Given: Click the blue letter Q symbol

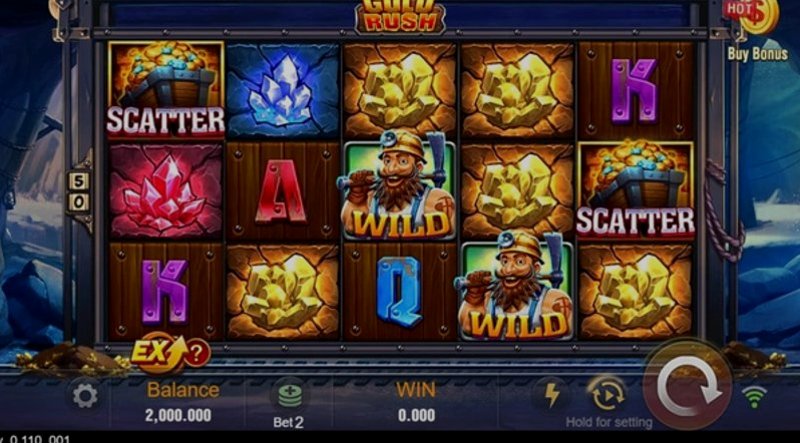Looking at the screenshot, I should click(399, 291).
